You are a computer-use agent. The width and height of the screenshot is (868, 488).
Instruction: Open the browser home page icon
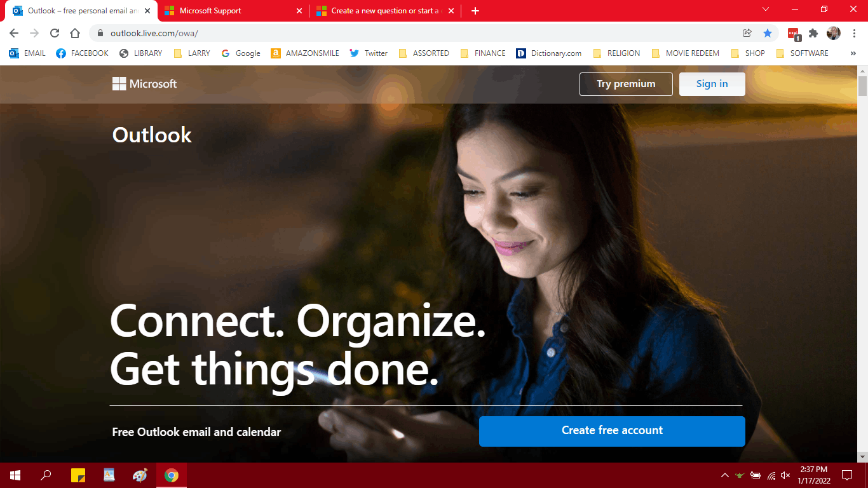75,33
